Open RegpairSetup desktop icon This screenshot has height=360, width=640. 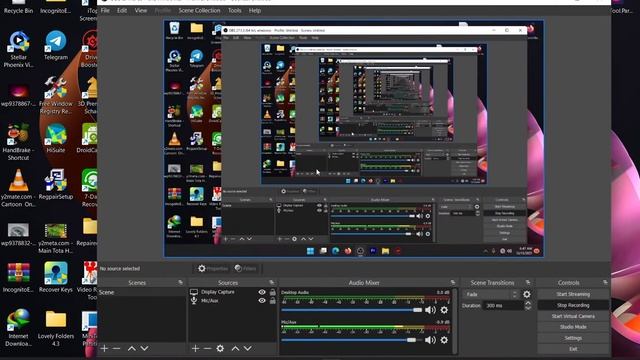click(x=56, y=184)
